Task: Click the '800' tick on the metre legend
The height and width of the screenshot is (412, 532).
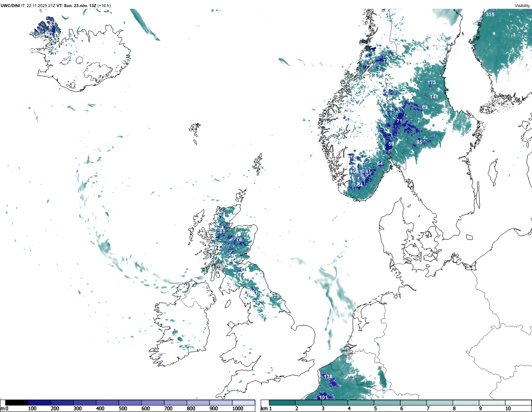Action: click(x=191, y=409)
